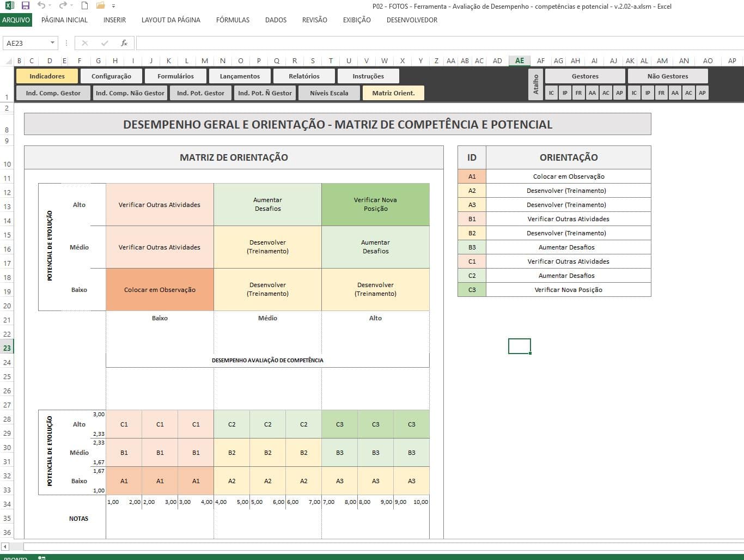Select column header AE

tap(520, 60)
